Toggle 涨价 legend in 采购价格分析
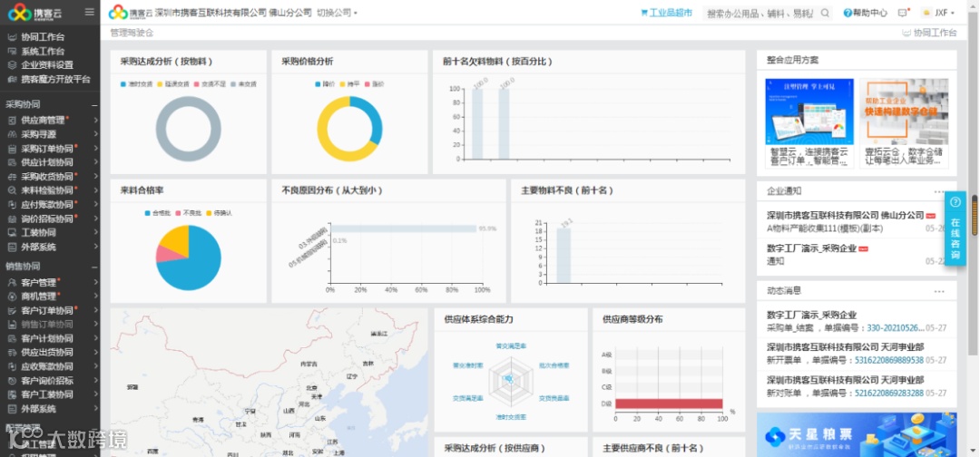 [375, 83]
